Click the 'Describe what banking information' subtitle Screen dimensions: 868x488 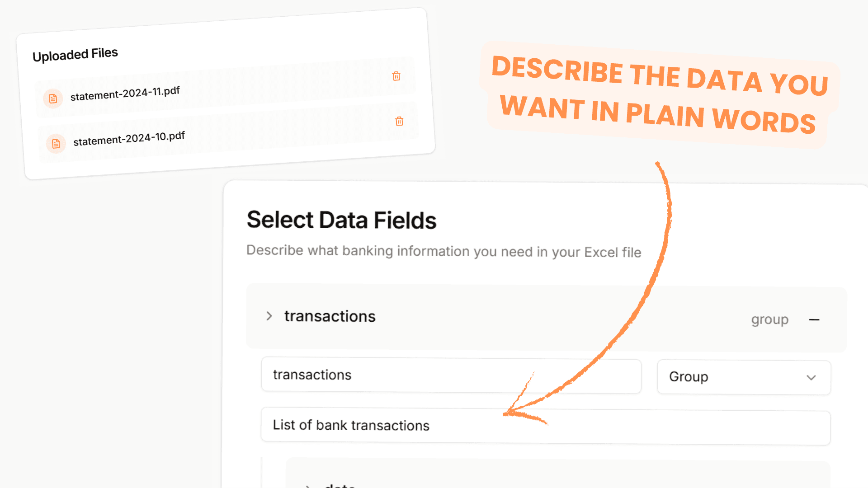pyautogui.click(x=443, y=251)
